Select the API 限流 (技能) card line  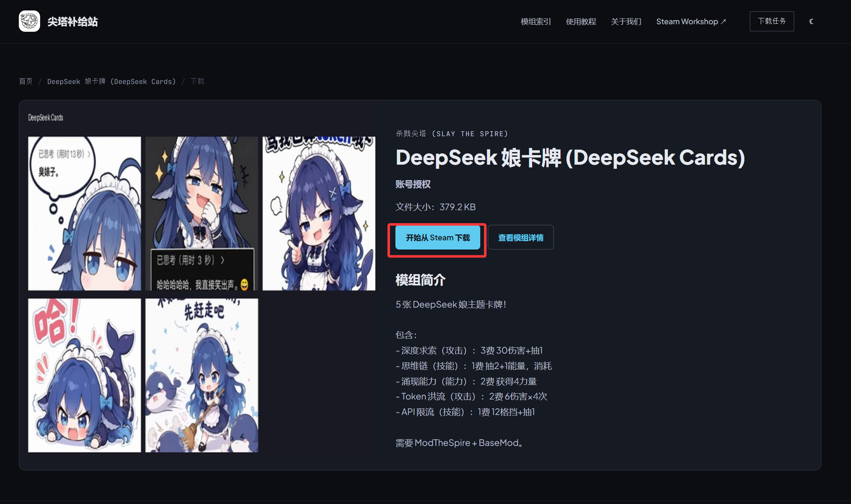coord(465,412)
